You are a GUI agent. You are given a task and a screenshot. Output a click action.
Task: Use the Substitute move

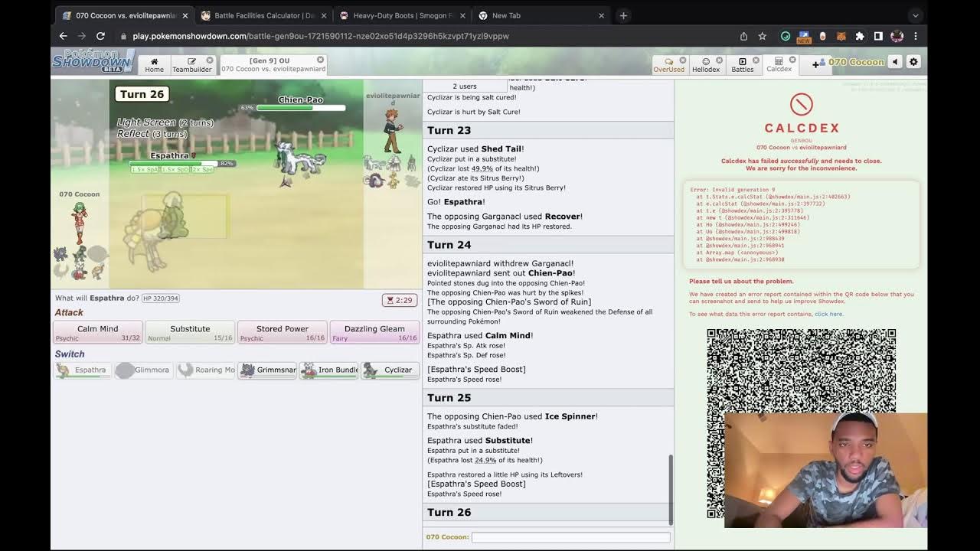190,332
